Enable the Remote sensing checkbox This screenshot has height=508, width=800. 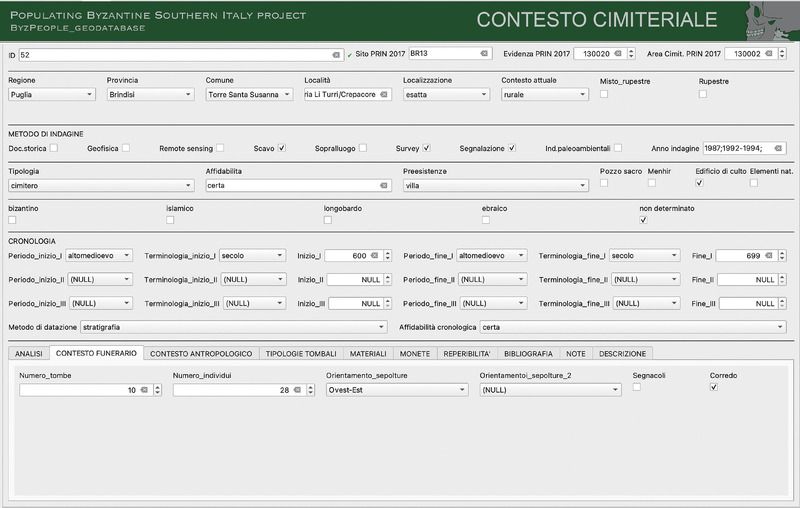click(220, 148)
